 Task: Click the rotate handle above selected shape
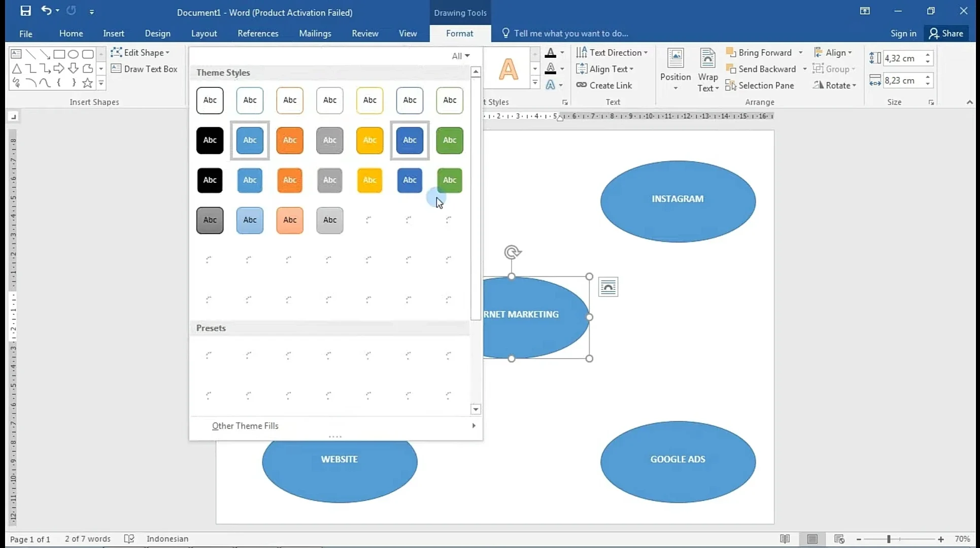click(x=512, y=252)
